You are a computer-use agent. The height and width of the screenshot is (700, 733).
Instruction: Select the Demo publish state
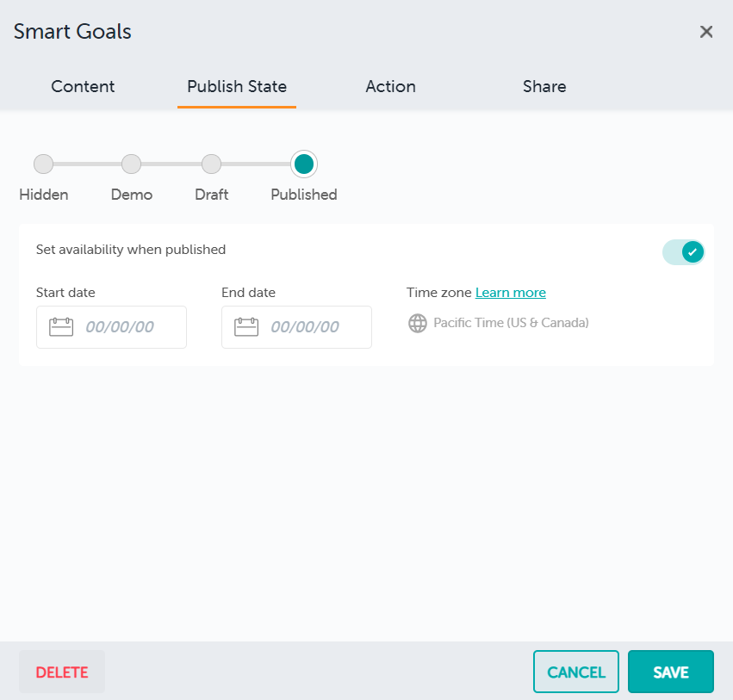point(131,164)
